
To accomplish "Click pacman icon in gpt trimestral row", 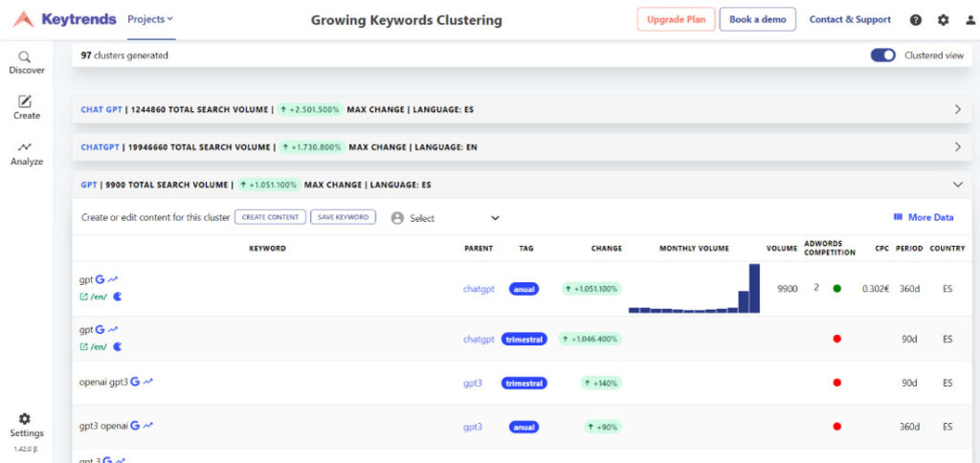I will point(118,347).
